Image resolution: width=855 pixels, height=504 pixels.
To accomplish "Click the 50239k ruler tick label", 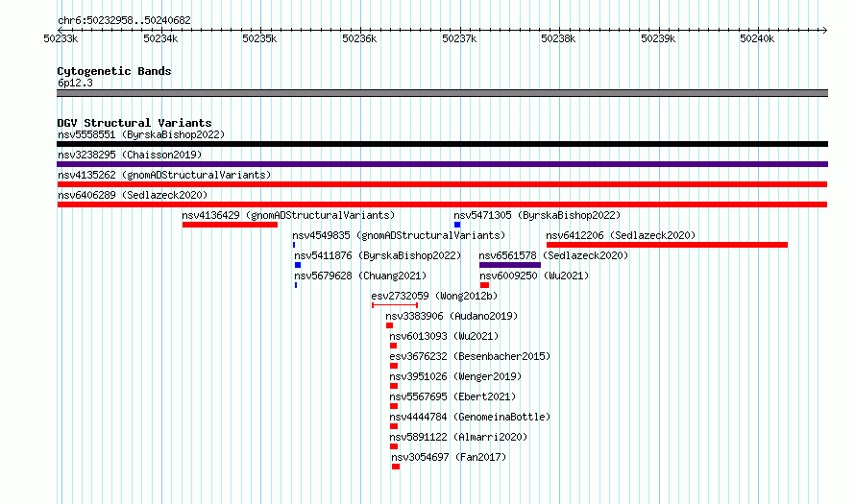I will 658,38.
